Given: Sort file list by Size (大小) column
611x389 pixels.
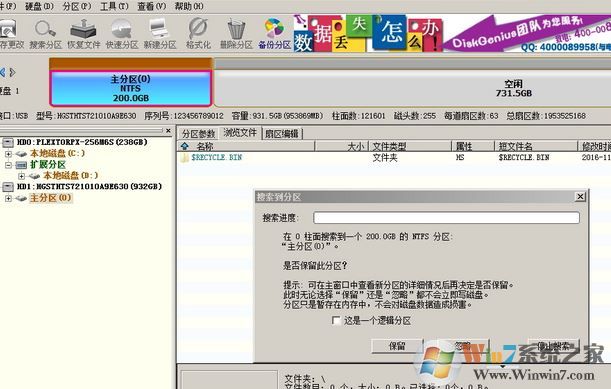Looking at the screenshot, I should (x=342, y=146).
